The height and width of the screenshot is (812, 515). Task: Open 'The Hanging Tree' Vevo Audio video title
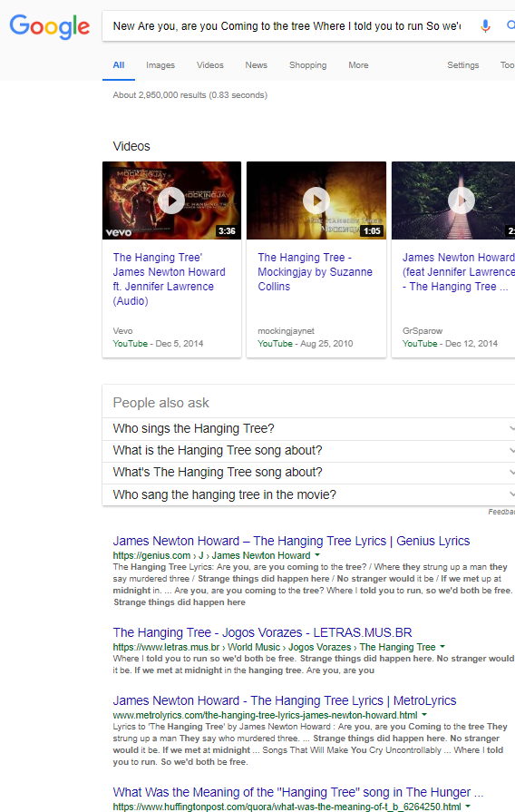pyautogui.click(x=170, y=279)
